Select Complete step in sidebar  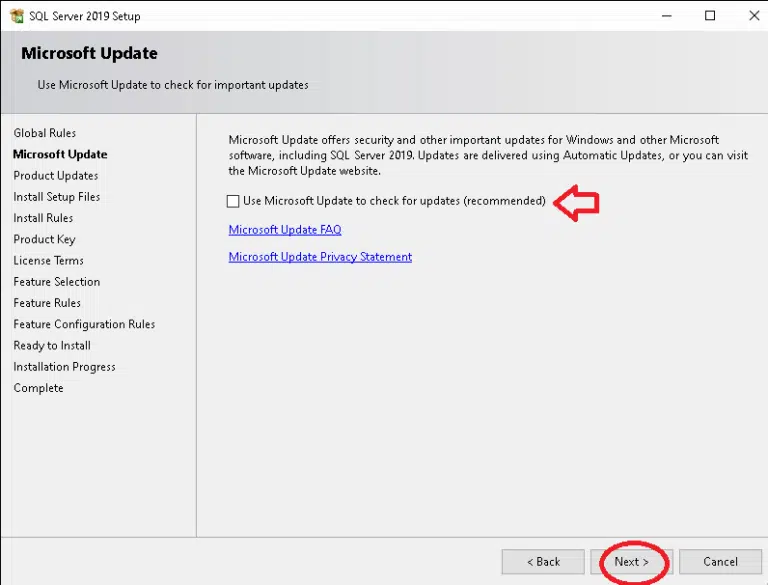[39, 388]
